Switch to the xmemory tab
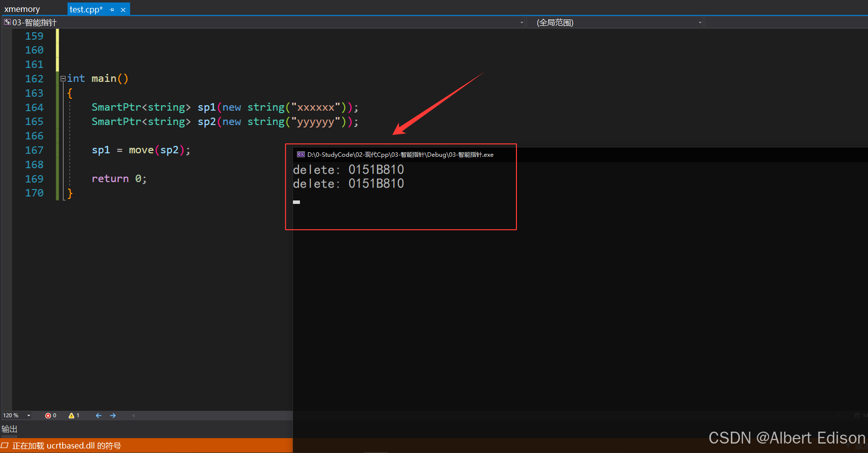Image resolution: width=868 pixels, height=453 pixels. [22, 9]
